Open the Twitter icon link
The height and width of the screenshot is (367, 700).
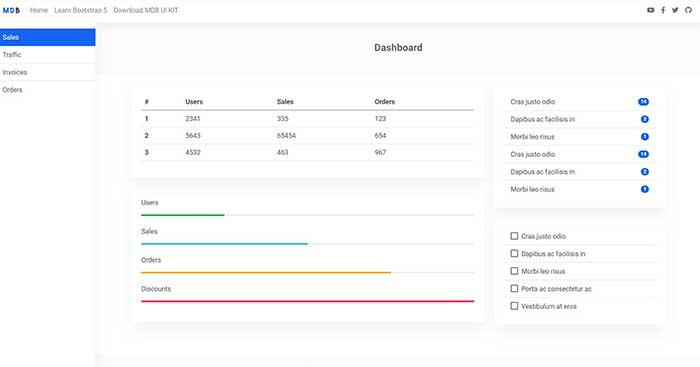675,10
